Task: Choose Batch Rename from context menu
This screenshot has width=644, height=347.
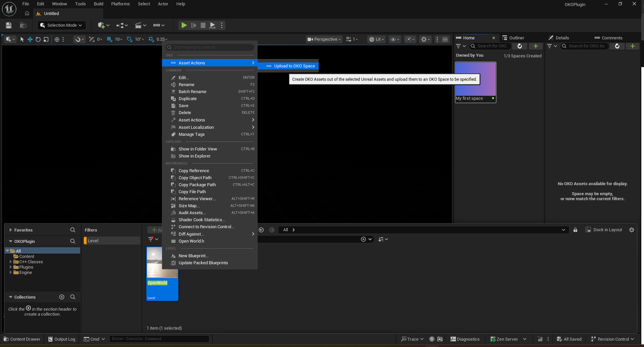Action: [209, 92]
